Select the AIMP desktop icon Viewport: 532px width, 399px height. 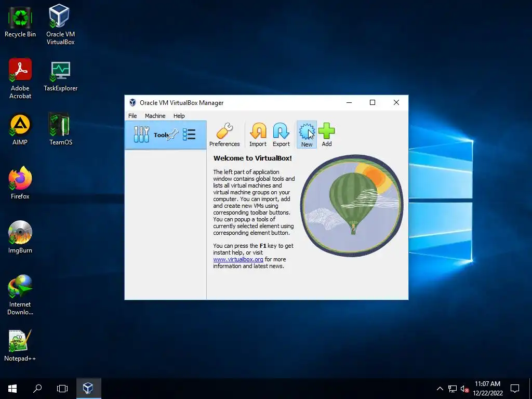click(20, 129)
